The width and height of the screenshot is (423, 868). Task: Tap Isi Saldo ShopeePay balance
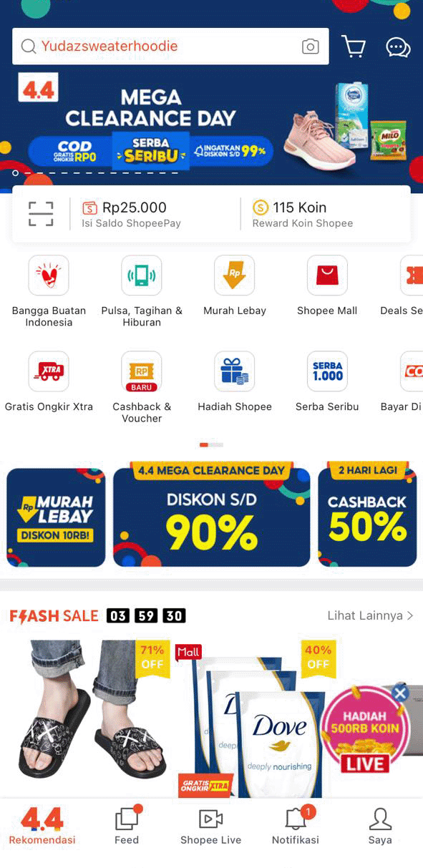coord(132,214)
